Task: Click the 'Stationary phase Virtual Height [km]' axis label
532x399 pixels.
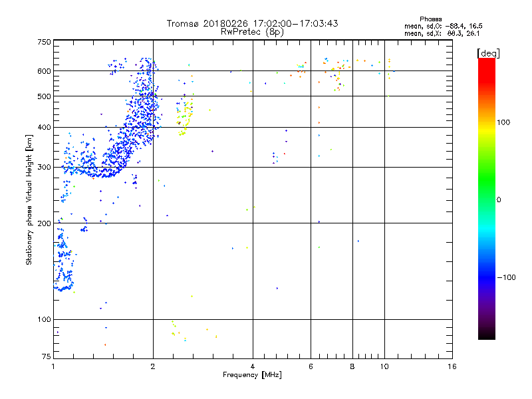Action: pyautogui.click(x=29, y=199)
